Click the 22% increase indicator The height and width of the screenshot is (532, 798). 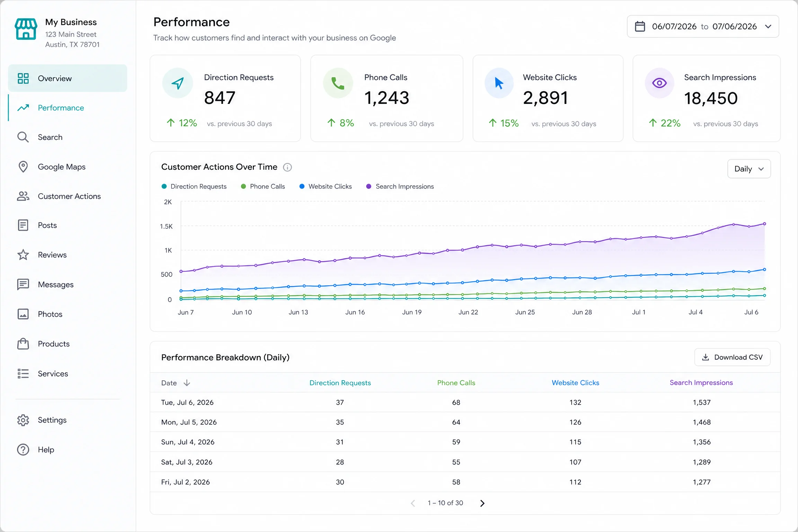point(665,123)
